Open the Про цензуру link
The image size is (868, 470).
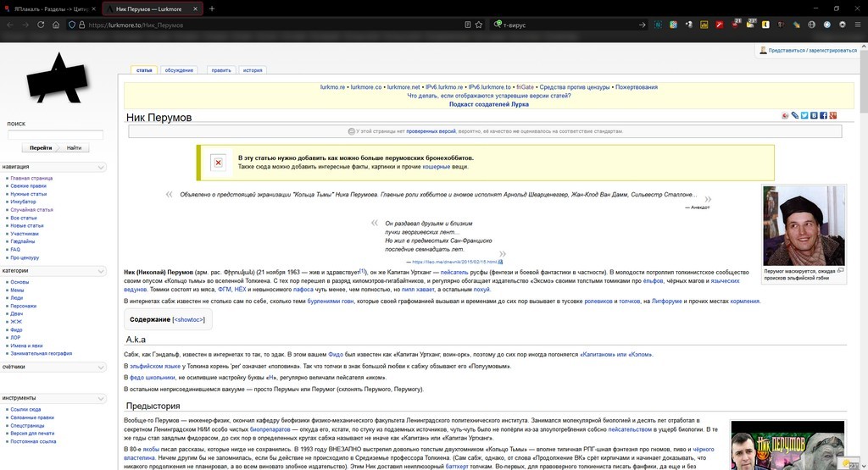coord(25,257)
